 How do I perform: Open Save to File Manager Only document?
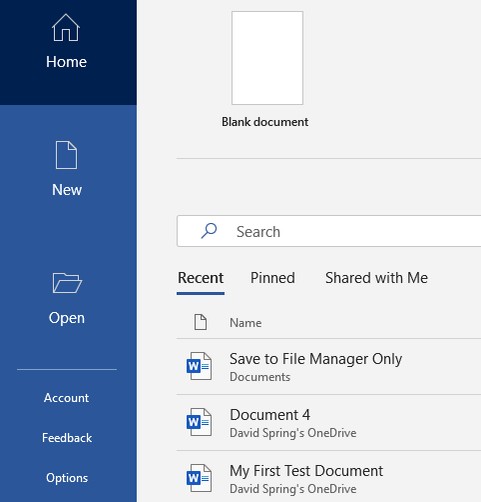tap(329, 366)
